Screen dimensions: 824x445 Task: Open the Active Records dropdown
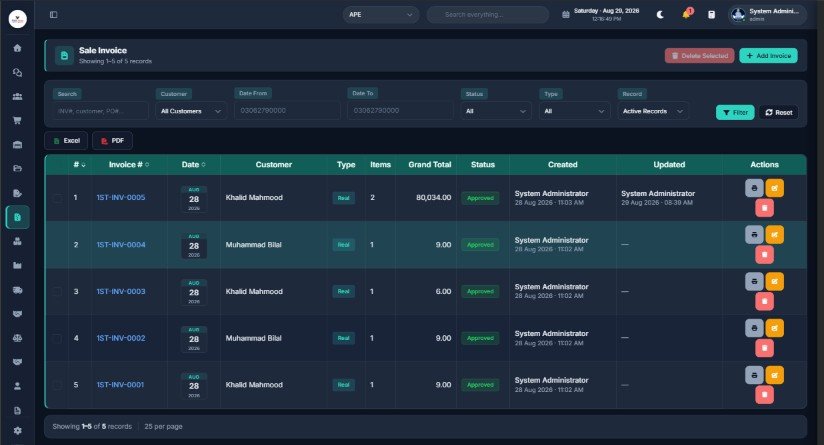pyautogui.click(x=653, y=111)
